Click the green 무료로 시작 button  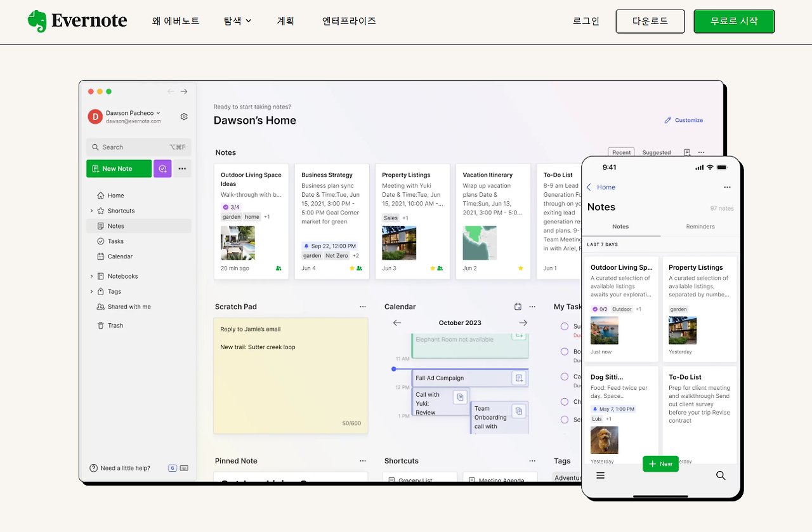[734, 21]
